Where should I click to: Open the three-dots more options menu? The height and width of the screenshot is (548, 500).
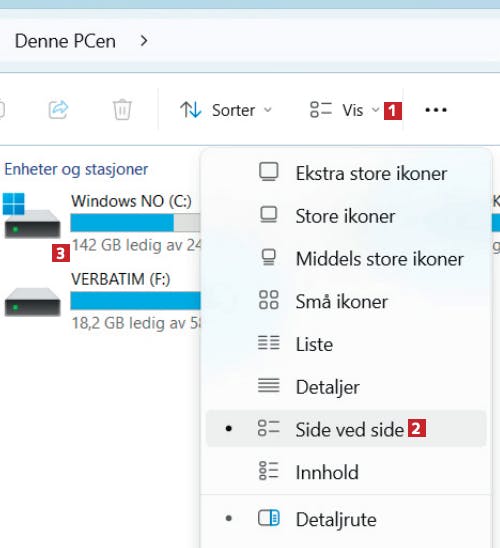(436, 110)
